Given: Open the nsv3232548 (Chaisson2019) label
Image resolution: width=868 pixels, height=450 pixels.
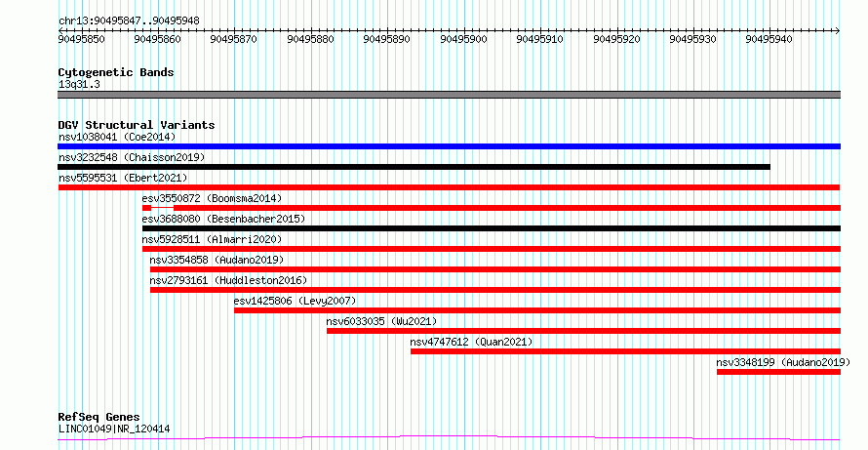Looking at the screenshot, I should 132,157.
